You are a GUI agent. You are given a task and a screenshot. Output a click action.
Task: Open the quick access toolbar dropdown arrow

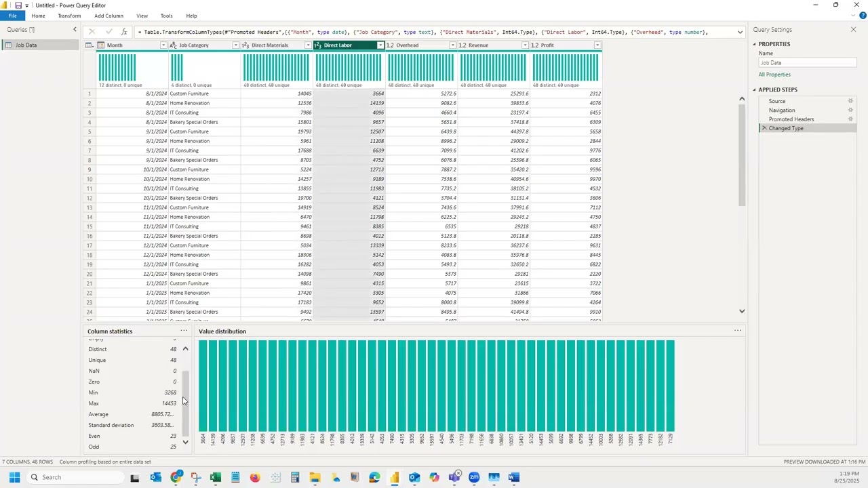point(27,5)
